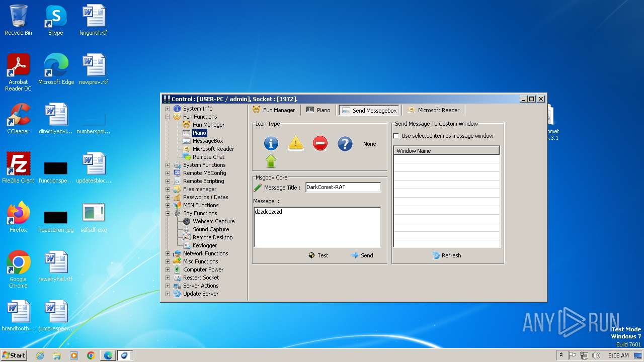Image resolution: width=644 pixels, height=362 pixels.
Task: Select the Skype desktop shortcut
Action: [55, 20]
